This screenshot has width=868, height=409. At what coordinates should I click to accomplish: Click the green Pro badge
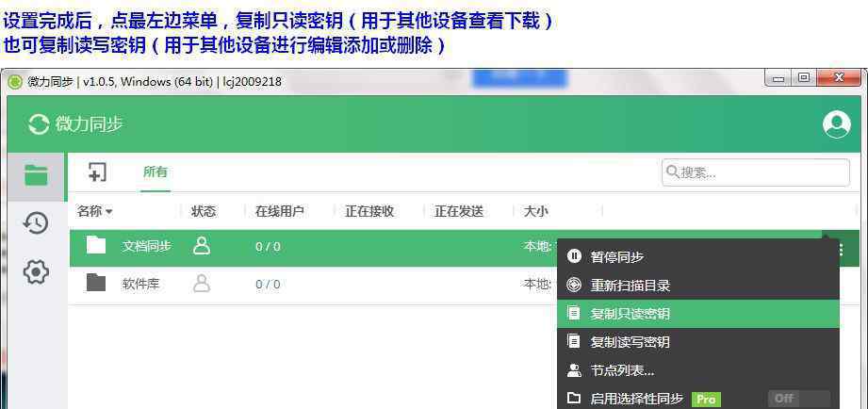pyautogui.click(x=706, y=399)
